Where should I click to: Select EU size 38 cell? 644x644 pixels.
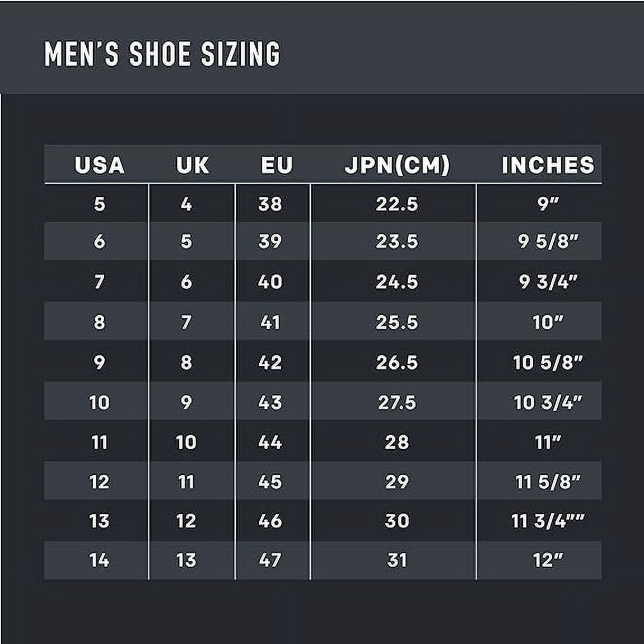[x=270, y=204]
